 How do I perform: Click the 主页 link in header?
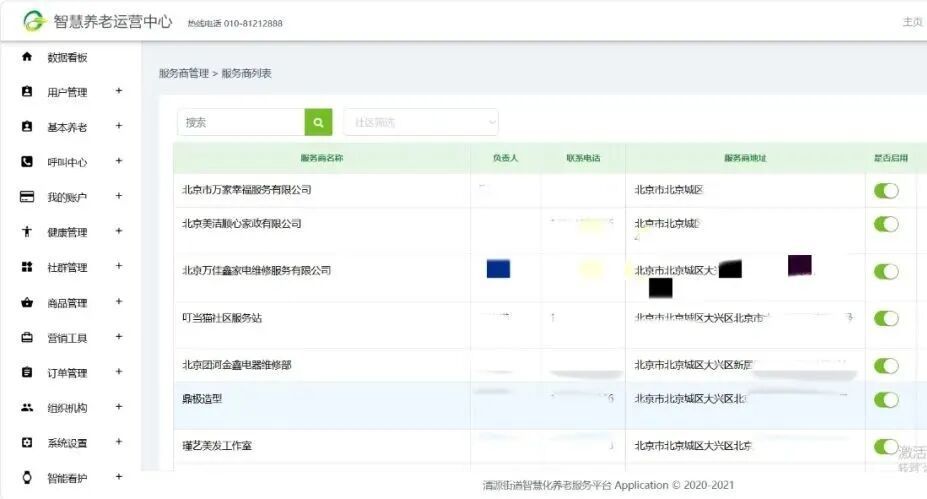coord(912,22)
